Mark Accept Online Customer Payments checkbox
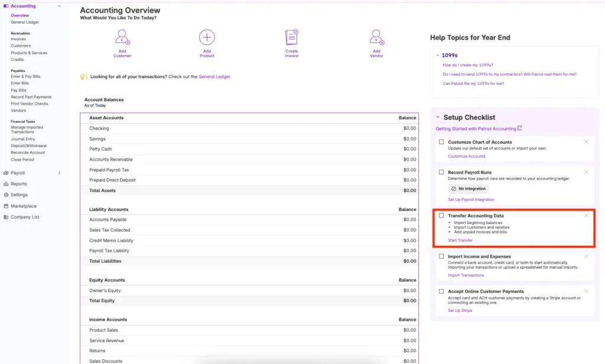Viewport: 605px width, 364px height. (x=441, y=291)
